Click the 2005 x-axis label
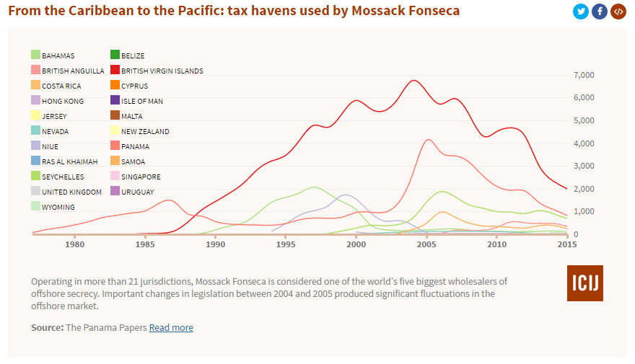 coord(426,245)
